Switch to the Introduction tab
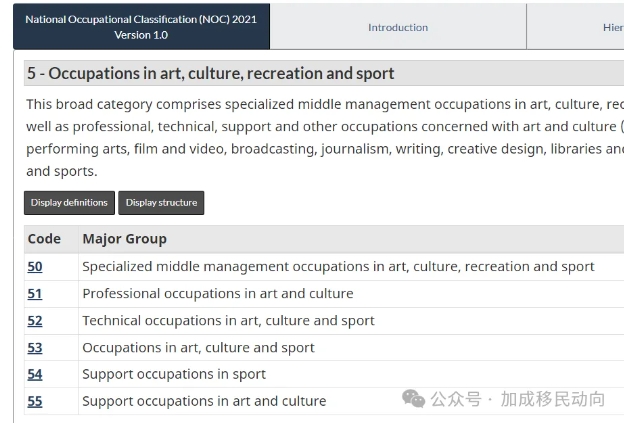The width and height of the screenshot is (624, 423). 398,27
